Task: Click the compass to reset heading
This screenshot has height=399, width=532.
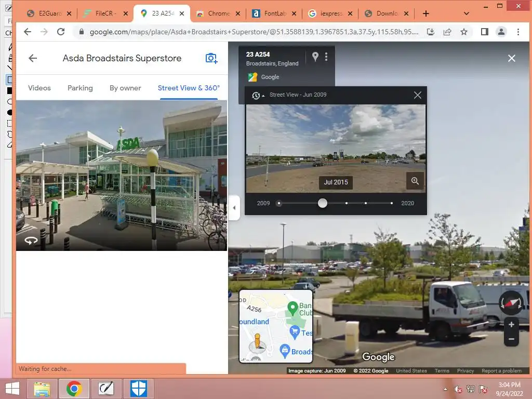Action: pyautogui.click(x=511, y=303)
